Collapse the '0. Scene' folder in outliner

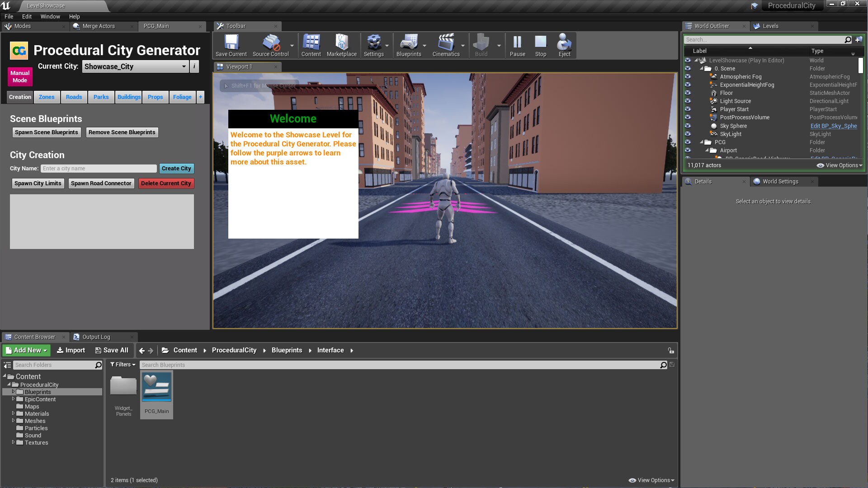702,69
